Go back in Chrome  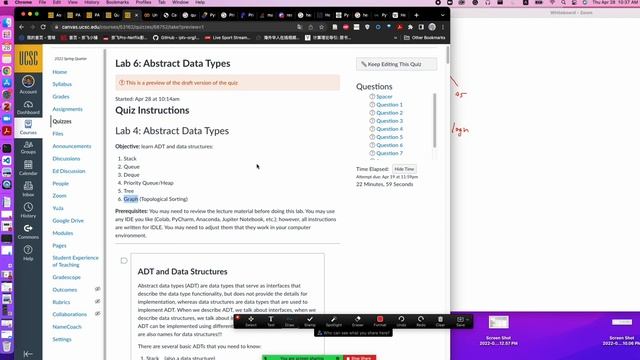coord(22,27)
